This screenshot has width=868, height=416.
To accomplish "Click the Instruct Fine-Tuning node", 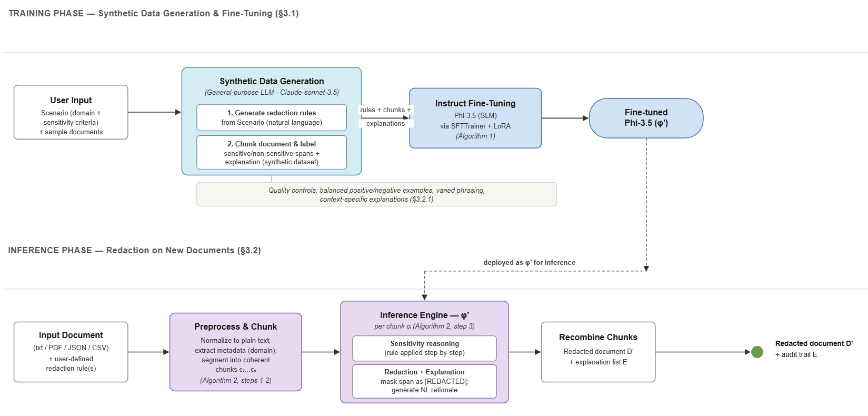I will [475, 118].
